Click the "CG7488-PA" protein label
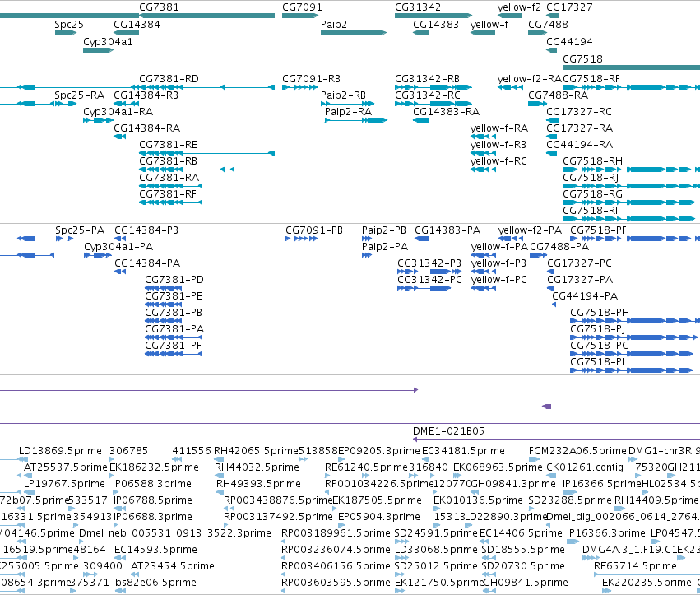 pos(559,247)
